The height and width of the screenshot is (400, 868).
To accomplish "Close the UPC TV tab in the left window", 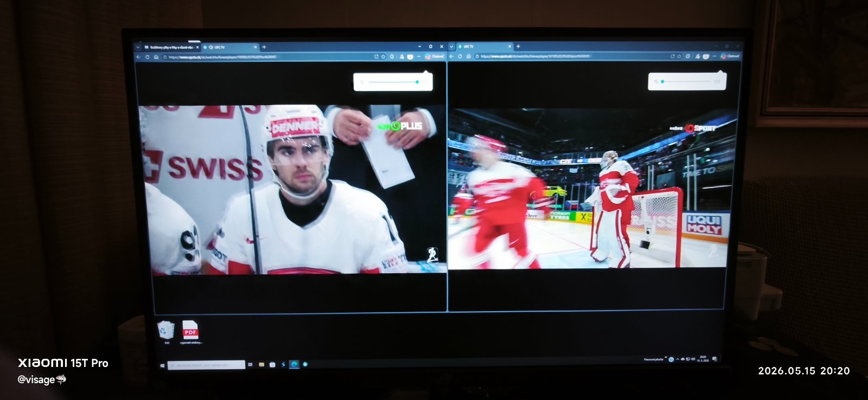I will click(x=256, y=47).
